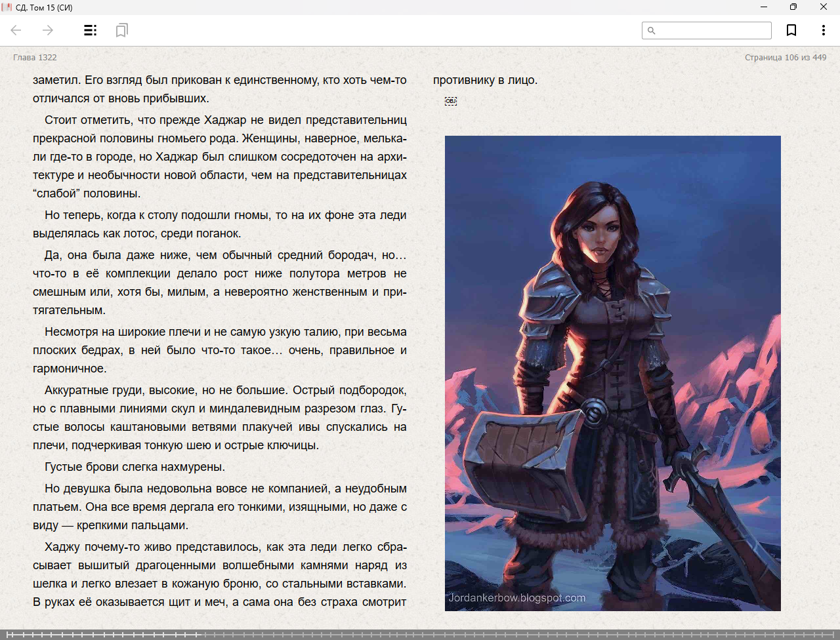The width and height of the screenshot is (840, 640).
Task: Click the line "Густые брови слегка нахмурены."
Action: [135, 467]
